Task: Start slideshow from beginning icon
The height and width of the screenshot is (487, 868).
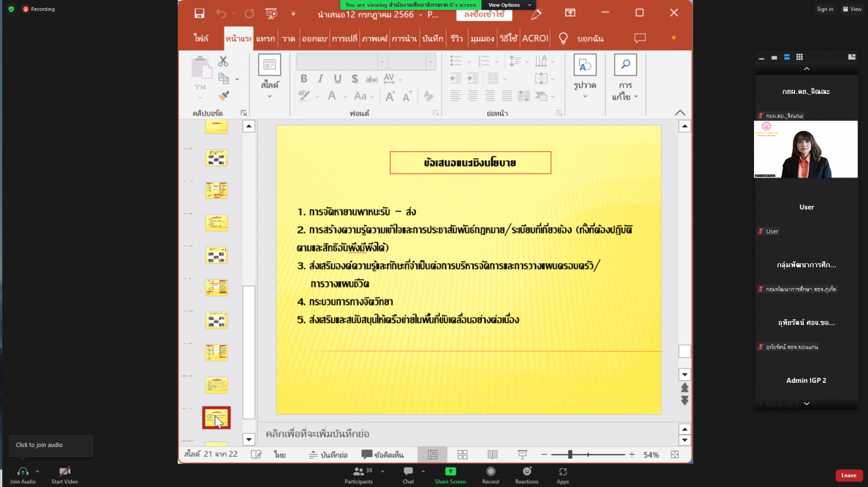Action: (x=271, y=13)
